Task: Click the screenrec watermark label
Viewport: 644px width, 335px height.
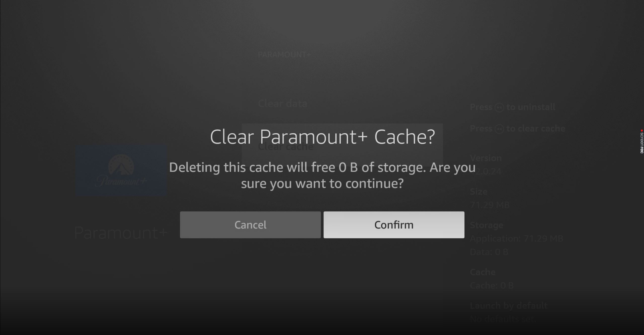Action: pyautogui.click(x=642, y=143)
